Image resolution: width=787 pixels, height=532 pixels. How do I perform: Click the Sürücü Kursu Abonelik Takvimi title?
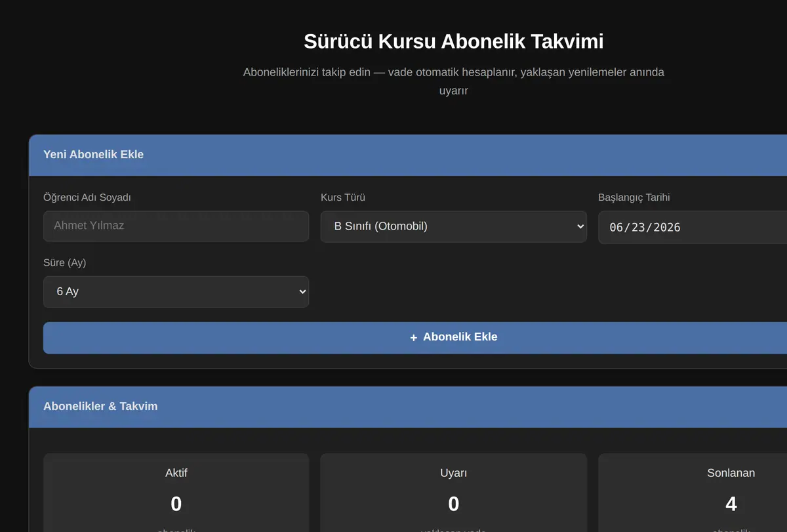tap(453, 41)
